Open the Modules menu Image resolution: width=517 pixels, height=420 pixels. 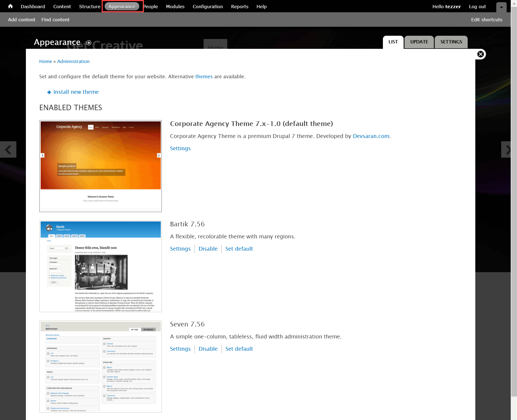[x=175, y=7]
